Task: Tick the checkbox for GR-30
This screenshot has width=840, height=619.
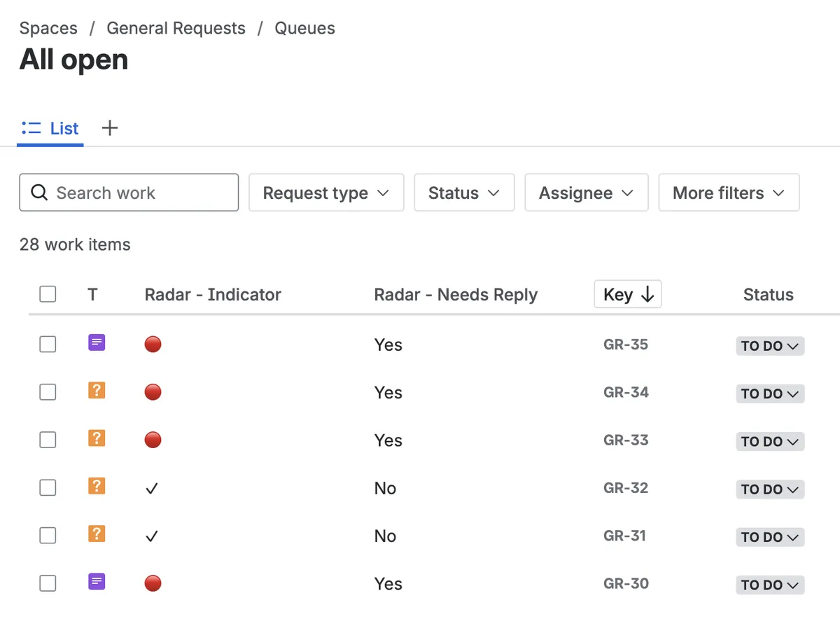Action: [48, 583]
